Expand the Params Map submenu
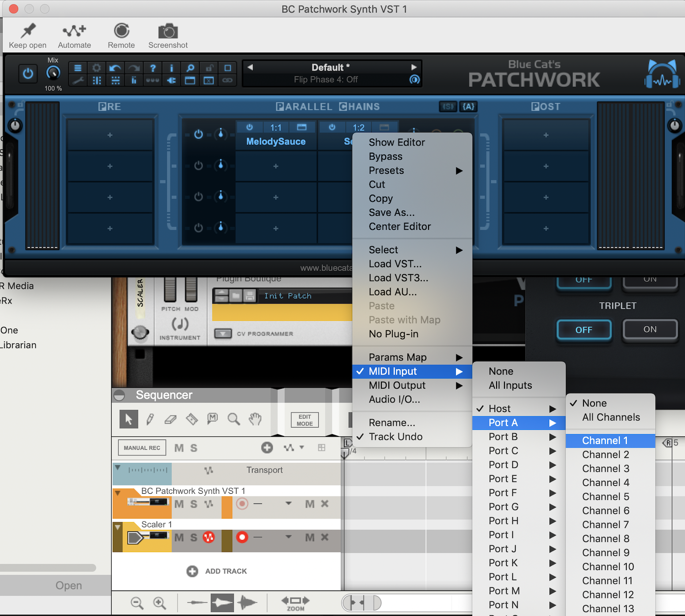Image resolution: width=685 pixels, height=616 pixels. click(412, 357)
